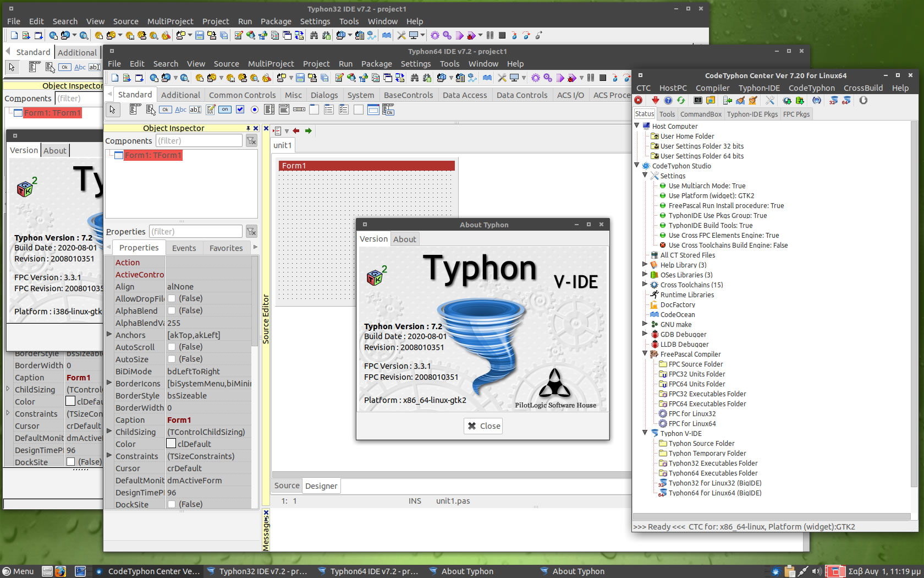Collapse the Settings tree node
The width and height of the screenshot is (924, 578).
click(x=645, y=175)
